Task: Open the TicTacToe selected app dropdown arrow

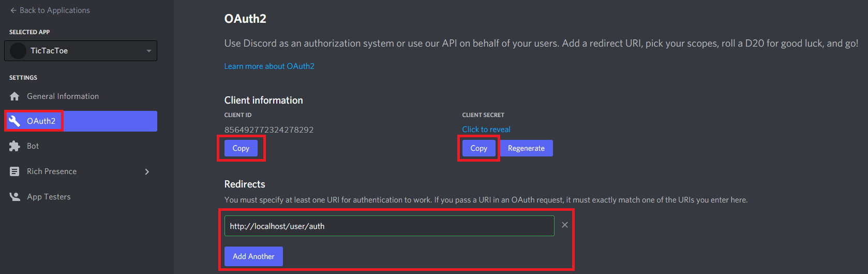Action: coord(149,51)
